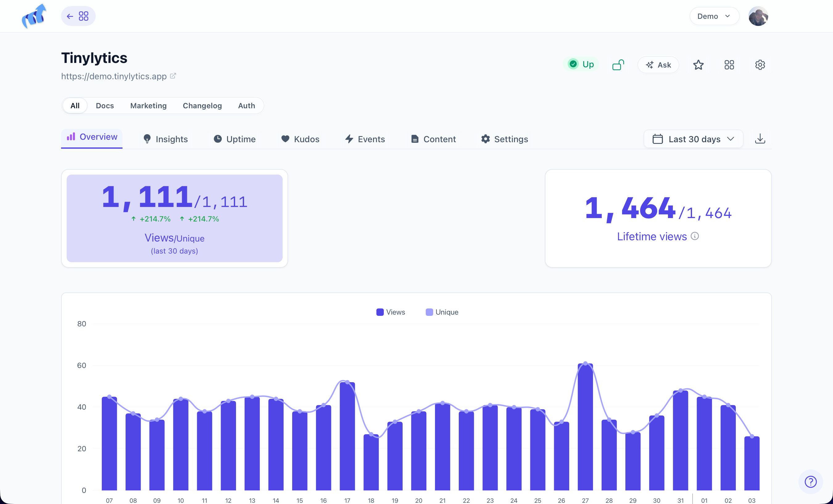The height and width of the screenshot is (504, 833).
Task: Click the Tinylytics site title
Action: [x=94, y=58]
